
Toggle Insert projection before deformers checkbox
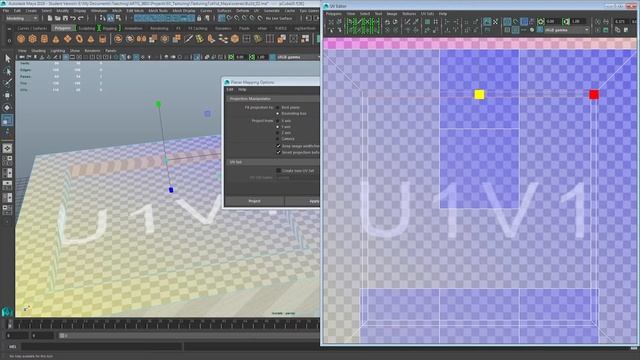[x=278, y=152]
